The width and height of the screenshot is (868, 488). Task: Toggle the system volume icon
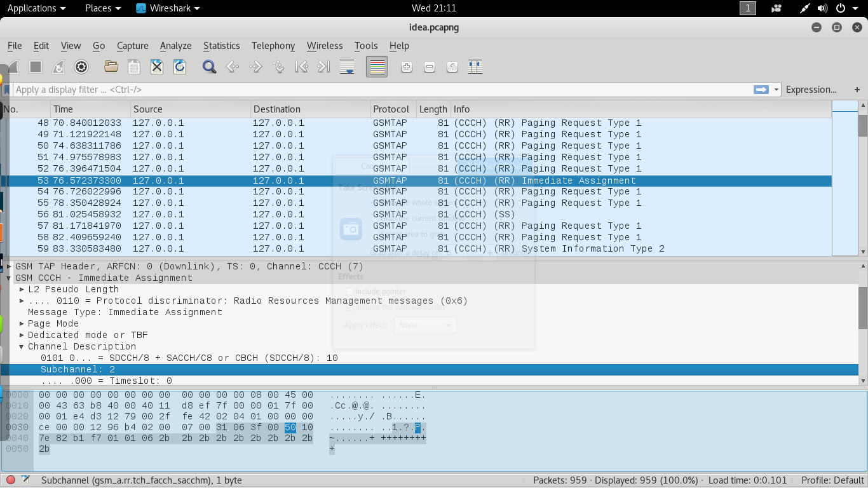pyautogui.click(x=823, y=8)
